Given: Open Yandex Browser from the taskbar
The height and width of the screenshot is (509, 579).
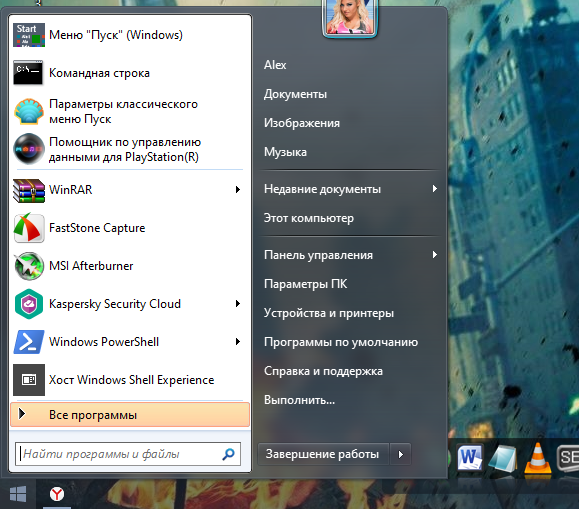Looking at the screenshot, I should [x=57, y=494].
